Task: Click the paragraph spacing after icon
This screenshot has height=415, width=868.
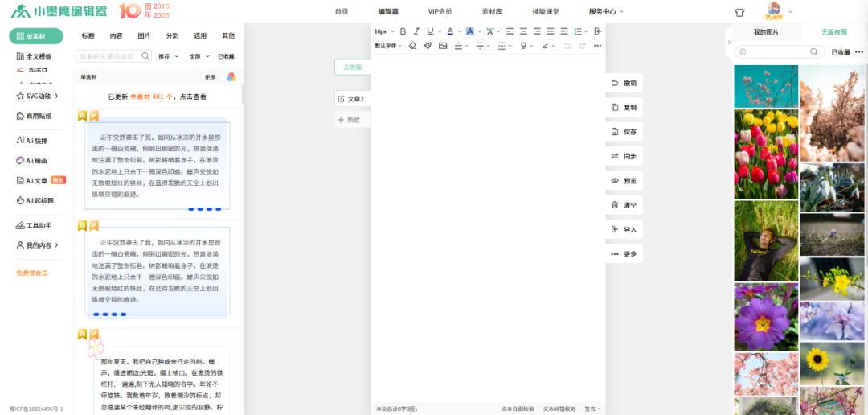Action: coord(480,46)
